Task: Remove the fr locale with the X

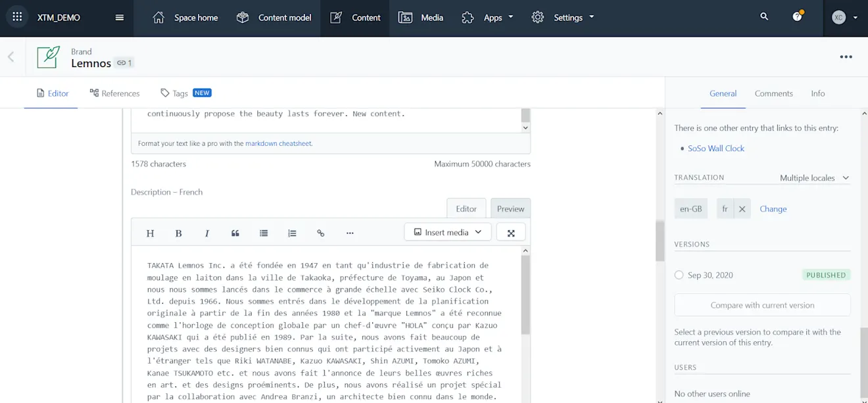Action: point(742,209)
